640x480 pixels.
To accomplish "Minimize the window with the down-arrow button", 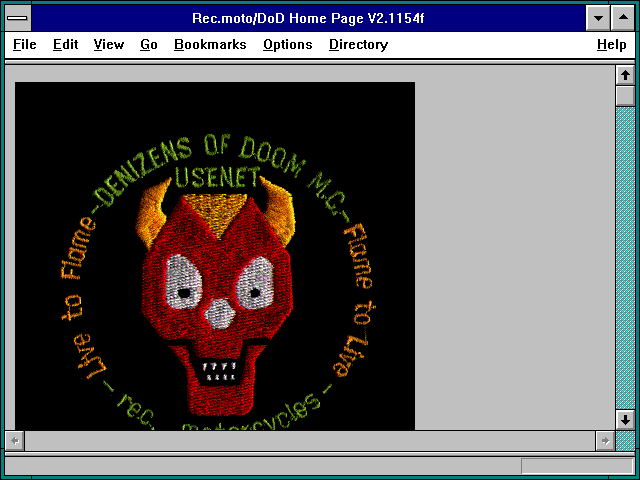I will coord(598,18).
